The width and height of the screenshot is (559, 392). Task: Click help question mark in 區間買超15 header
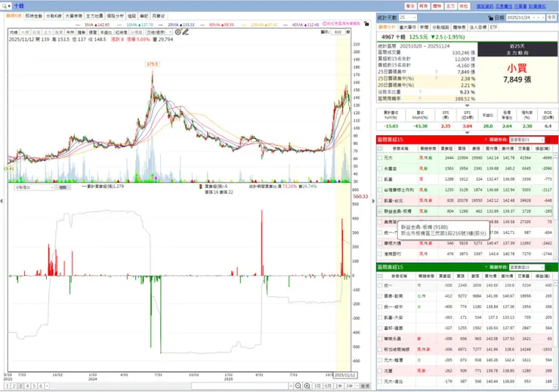pos(486,140)
